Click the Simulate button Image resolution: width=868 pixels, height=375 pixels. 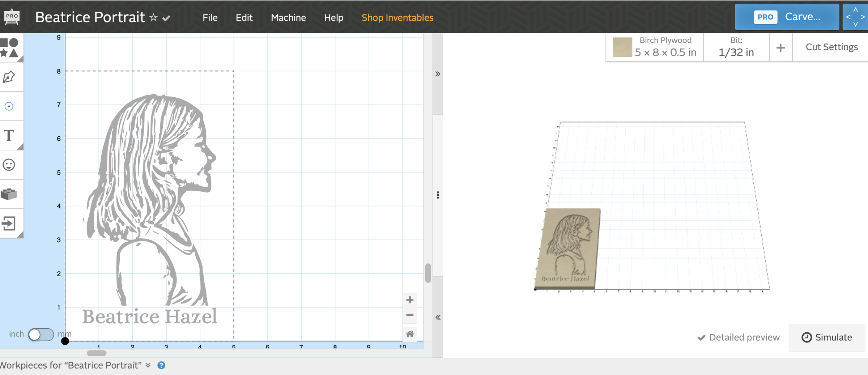tap(827, 337)
